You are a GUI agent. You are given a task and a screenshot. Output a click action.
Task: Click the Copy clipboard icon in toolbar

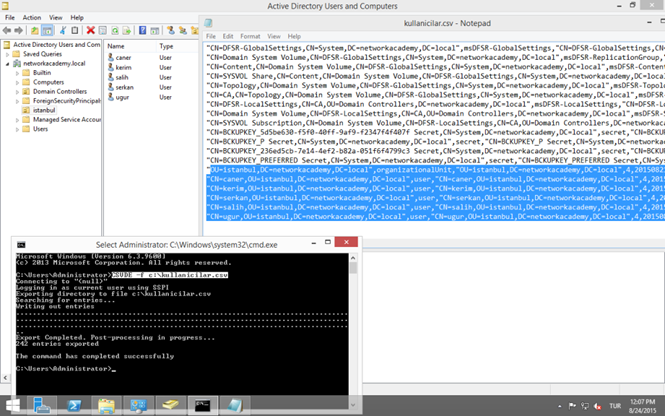pyautogui.click(x=75, y=31)
